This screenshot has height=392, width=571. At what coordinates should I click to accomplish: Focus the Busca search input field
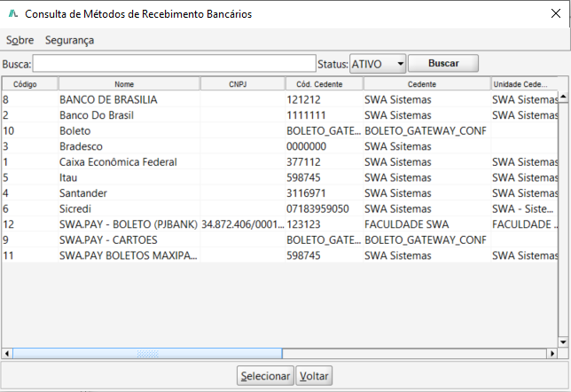pyautogui.click(x=174, y=64)
